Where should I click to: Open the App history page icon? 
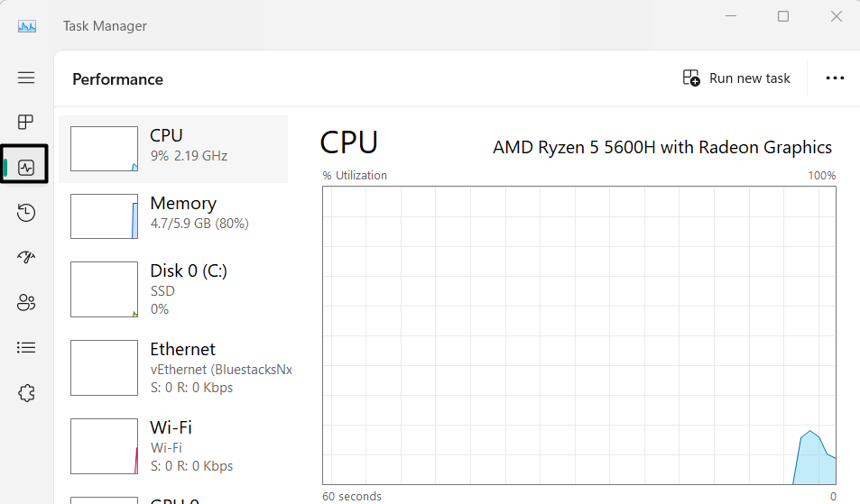click(26, 213)
